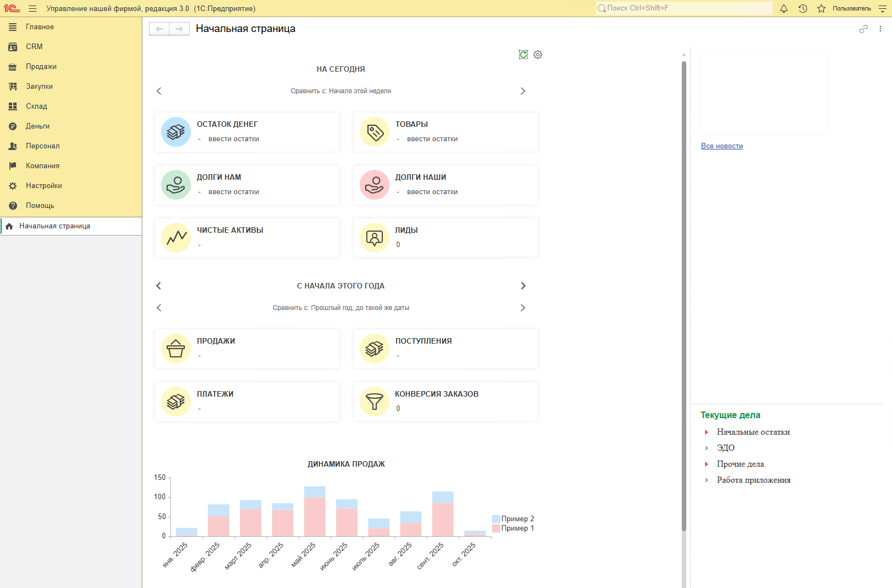The image size is (892, 588).
Task: Click the Пример 2 legend swatch
Action: coord(496,518)
